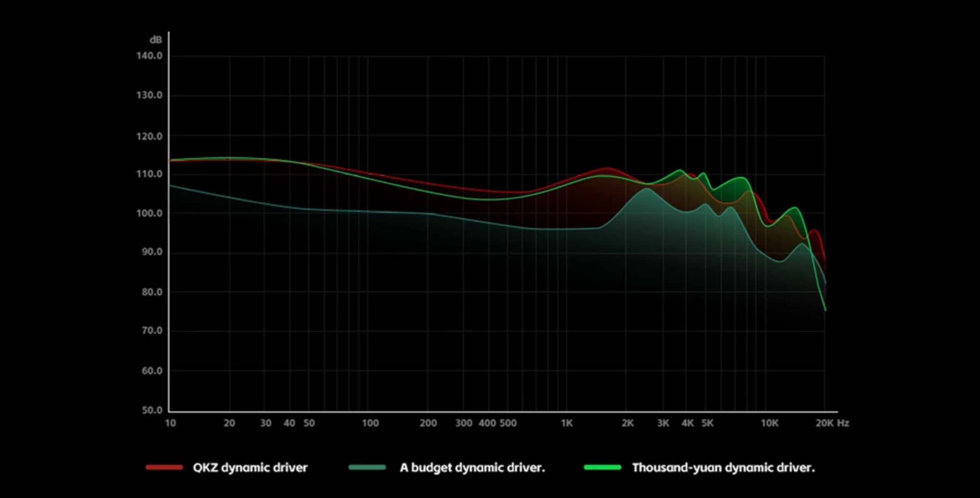The width and height of the screenshot is (980, 498).
Task: Click the '5K' frequency axis label
Action: (x=708, y=423)
